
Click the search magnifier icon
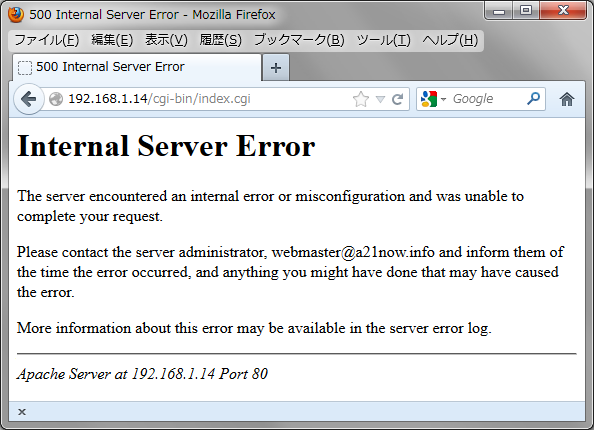coord(533,99)
